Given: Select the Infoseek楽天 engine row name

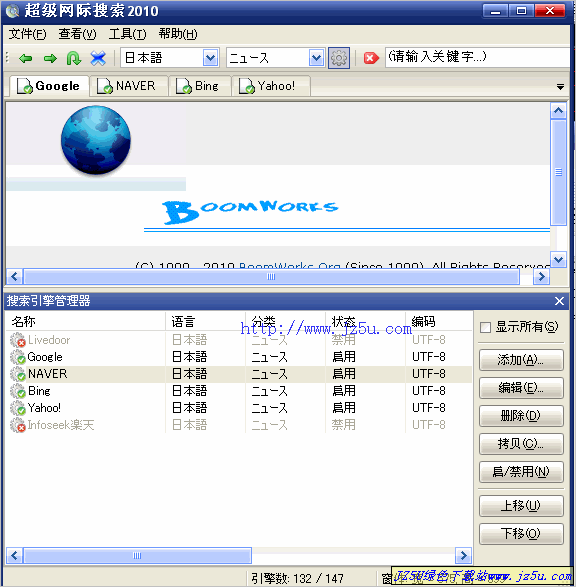Looking at the screenshot, I should point(61,425).
